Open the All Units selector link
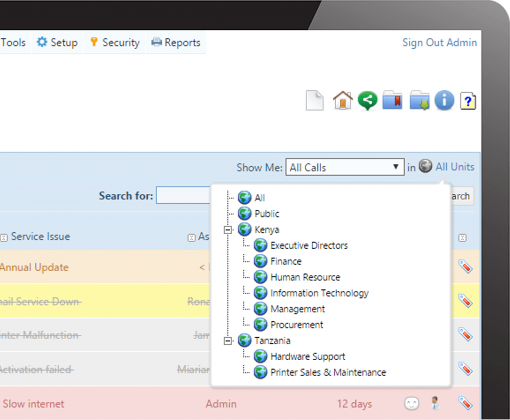Viewport: 510px width, 420px height. [455, 166]
